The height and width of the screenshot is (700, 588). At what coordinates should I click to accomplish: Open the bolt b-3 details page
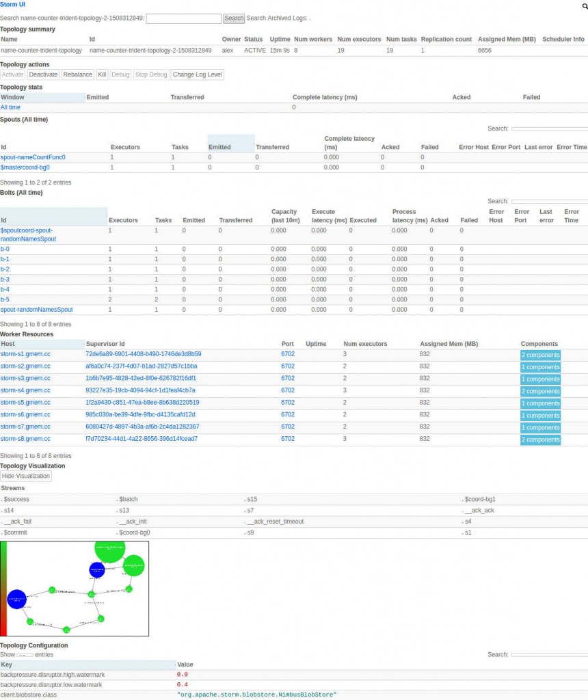tap(5, 279)
